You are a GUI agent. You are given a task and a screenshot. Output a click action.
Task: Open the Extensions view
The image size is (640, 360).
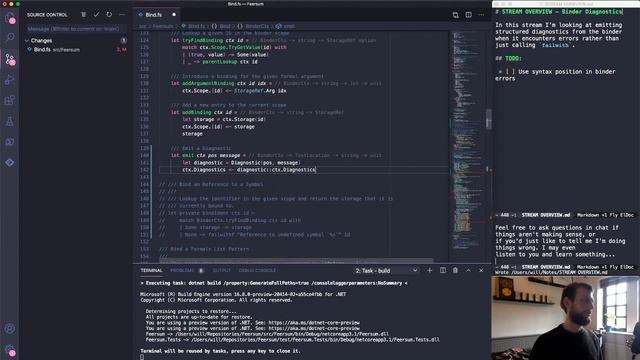(9, 100)
